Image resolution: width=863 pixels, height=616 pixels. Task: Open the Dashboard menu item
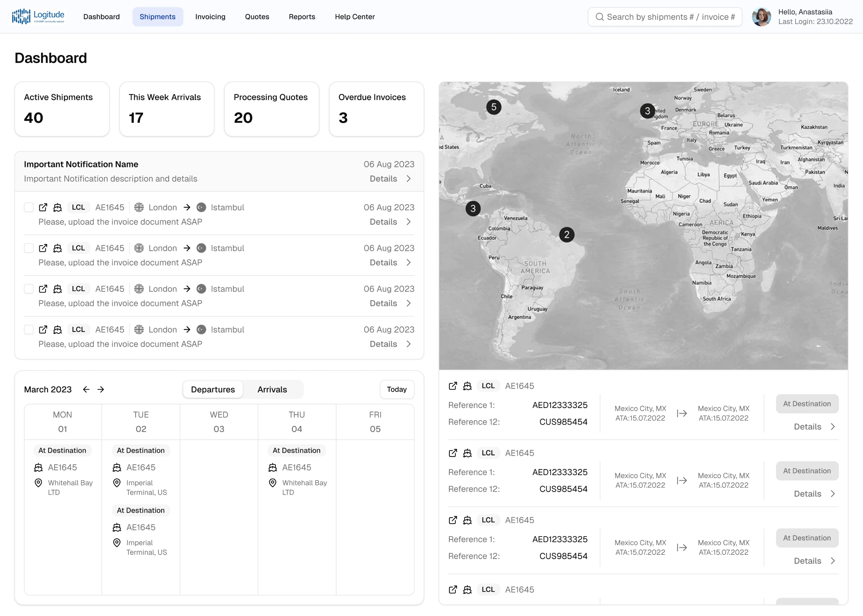pyautogui.click(x=101, y=17)
